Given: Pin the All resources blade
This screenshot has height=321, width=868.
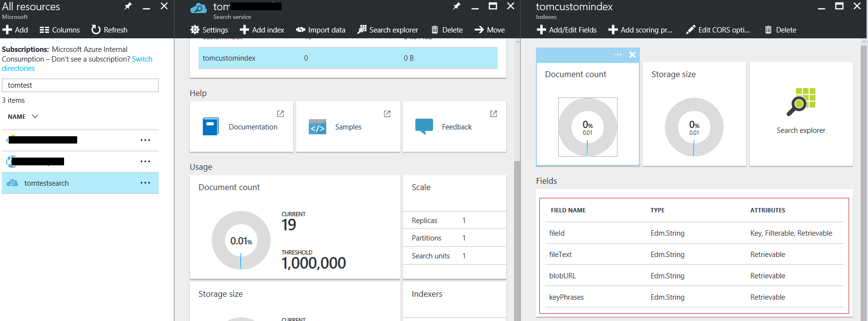Looking at the screenshot, I should point(128,6).
